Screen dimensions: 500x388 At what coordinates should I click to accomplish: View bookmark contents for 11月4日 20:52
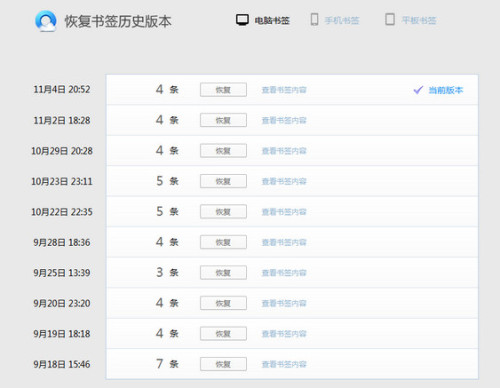pos(284,90)
